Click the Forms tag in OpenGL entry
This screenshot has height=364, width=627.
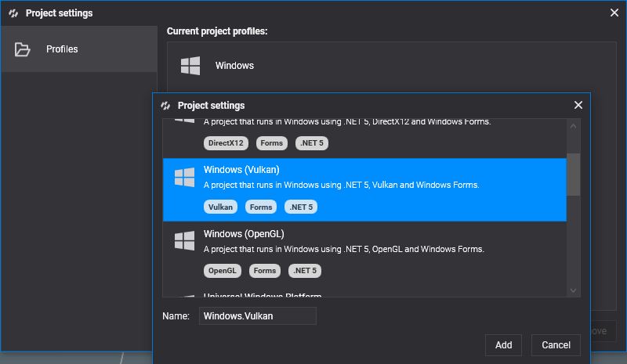pos(265,271)
